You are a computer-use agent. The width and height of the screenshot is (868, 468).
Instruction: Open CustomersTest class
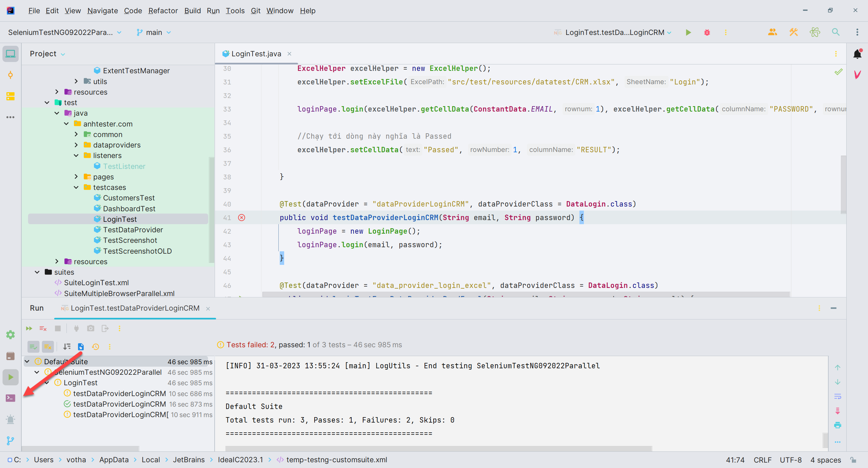point(129,198)
